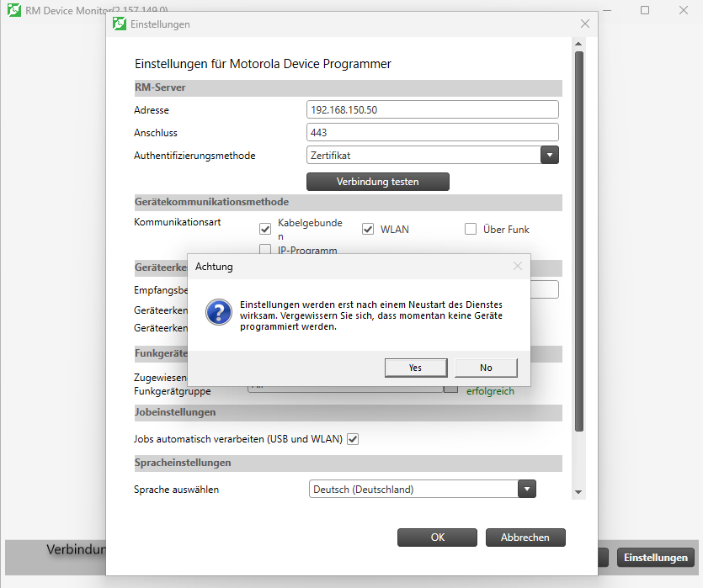Confirm with Yes in Achtung dialog
Viewport: 703px width, 588px height.
click(416, 368)
